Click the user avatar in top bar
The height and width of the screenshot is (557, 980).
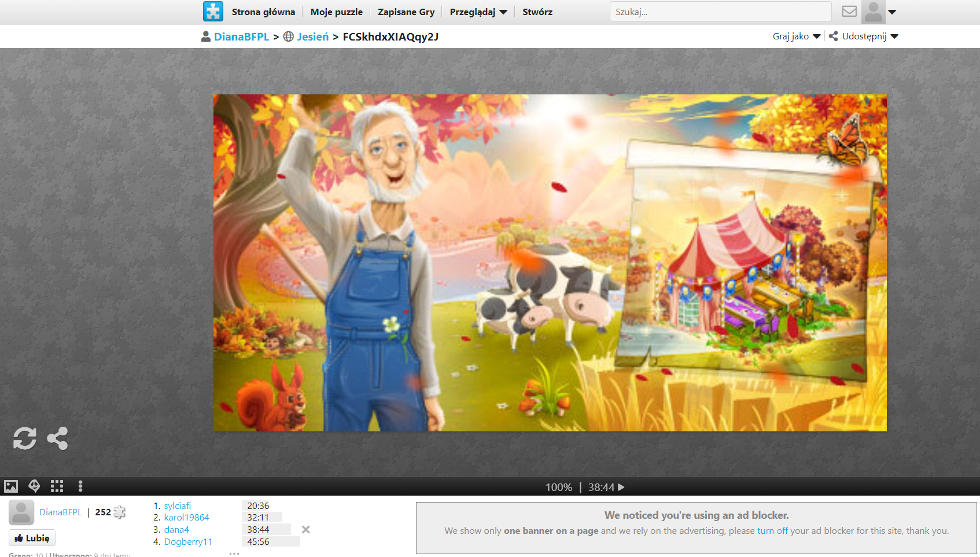tap(873, 12)
